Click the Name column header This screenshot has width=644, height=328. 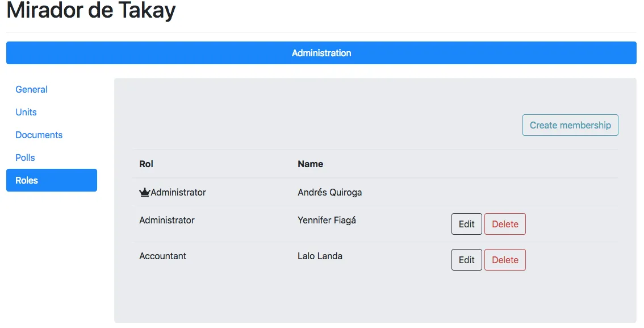click(x=310, y=164)
